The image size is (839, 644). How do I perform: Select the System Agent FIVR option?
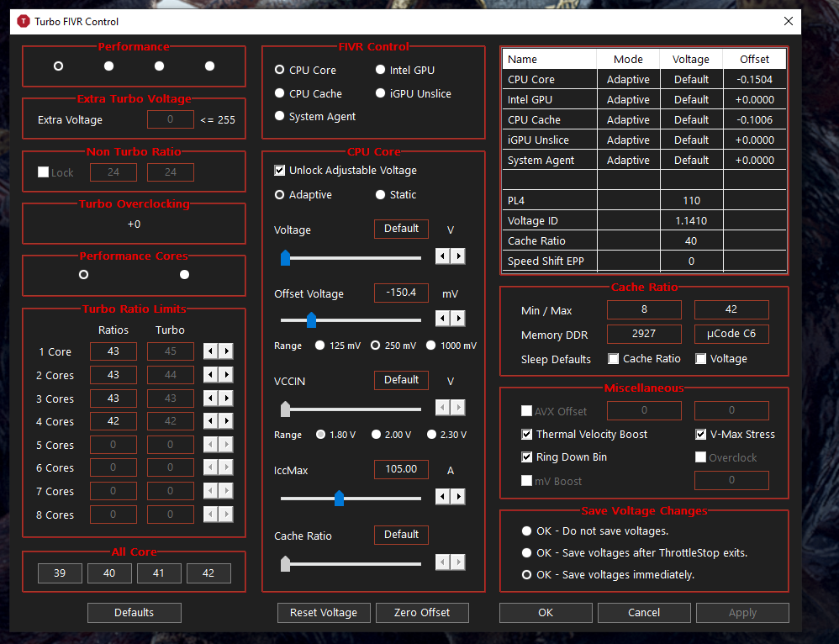tap(314, 117)
